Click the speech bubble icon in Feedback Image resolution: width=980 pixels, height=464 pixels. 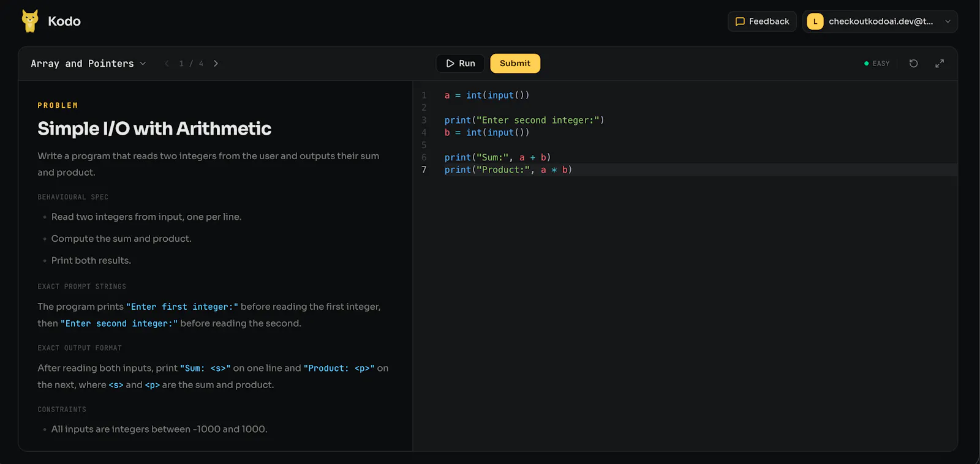pyautogui.click(x=740, y=21)
